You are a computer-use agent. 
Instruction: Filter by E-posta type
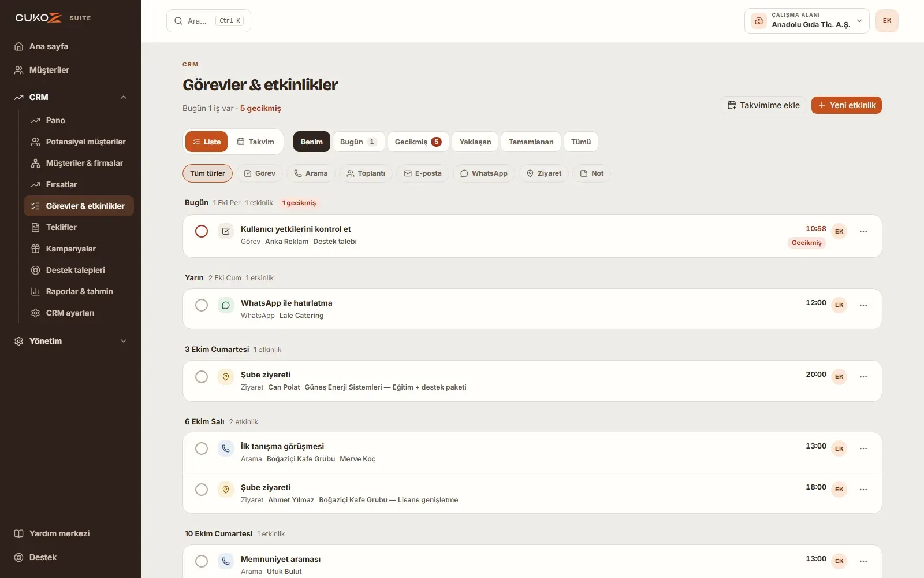point(423,173)
